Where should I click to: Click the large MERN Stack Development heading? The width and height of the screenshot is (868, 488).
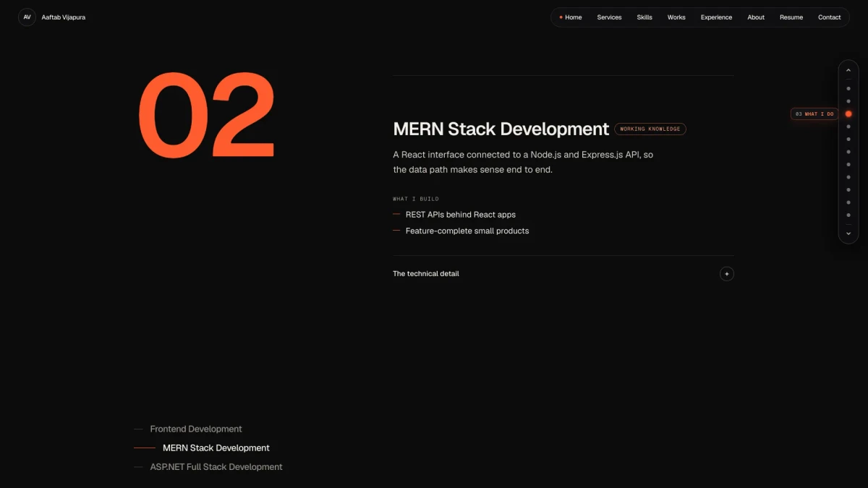pos(501,129)
